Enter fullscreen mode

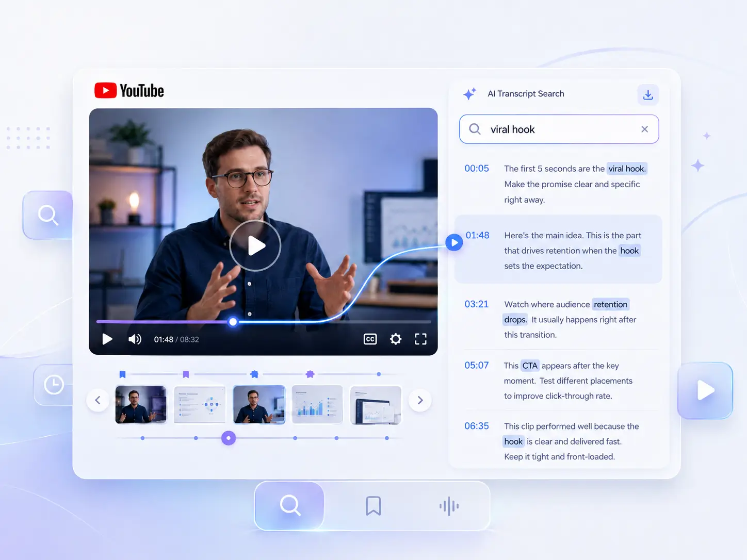click(420, 339)
